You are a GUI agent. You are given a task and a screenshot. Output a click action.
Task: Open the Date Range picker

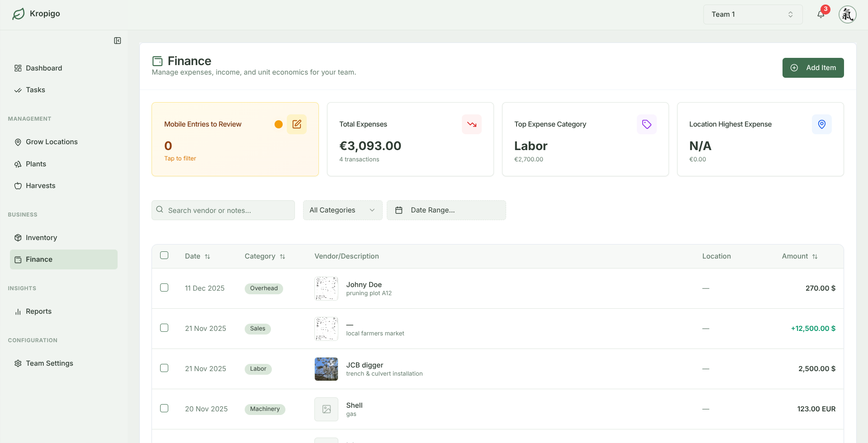[446, 210]
